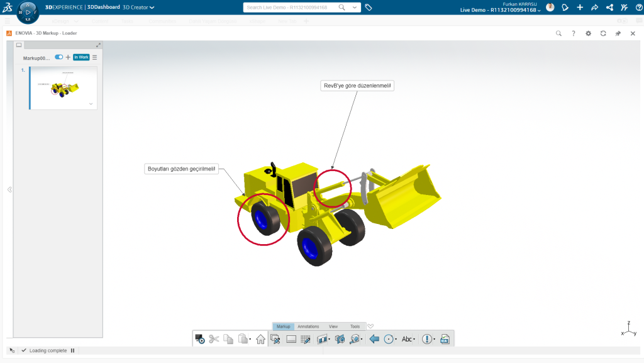The image size is (644, 363).
Task: Click the tag icon beside search bar
Action: (369, 8)
